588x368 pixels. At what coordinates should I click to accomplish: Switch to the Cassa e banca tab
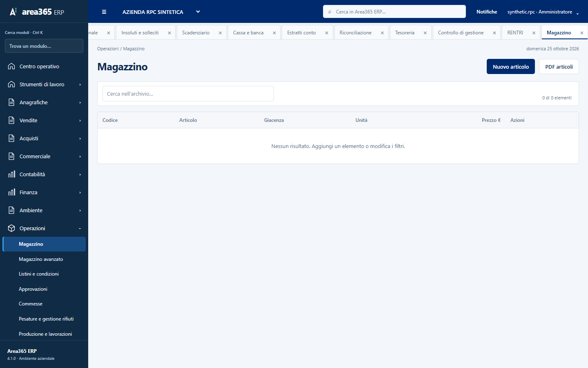(x=248, y=33)
